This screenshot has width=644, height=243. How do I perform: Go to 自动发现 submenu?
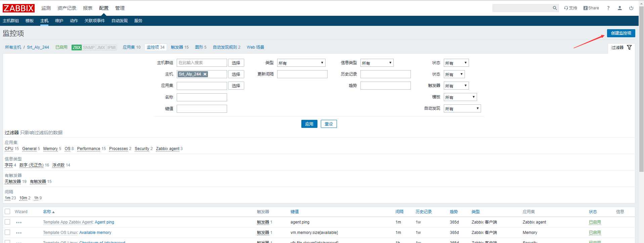(120, 21)
